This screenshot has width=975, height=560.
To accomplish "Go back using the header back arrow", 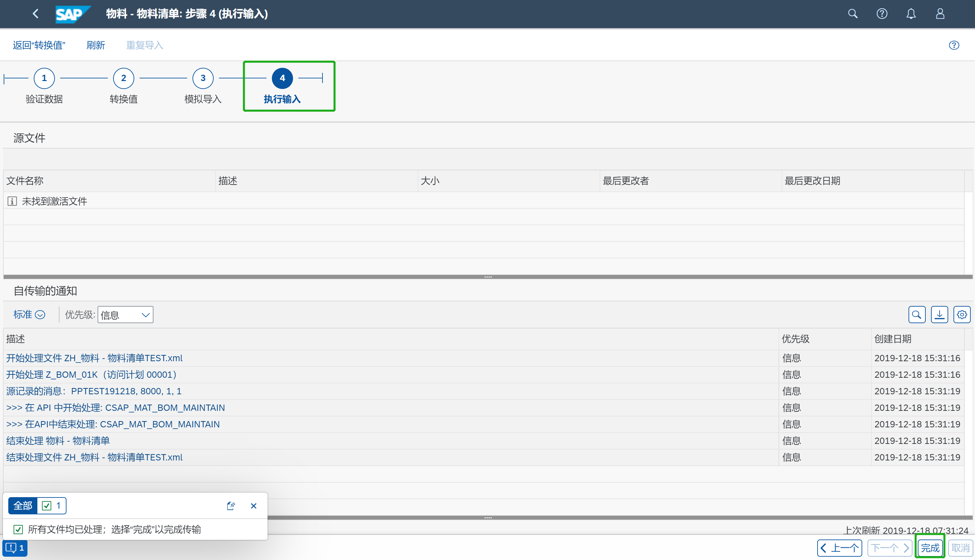I will click(x=35, y=14).
